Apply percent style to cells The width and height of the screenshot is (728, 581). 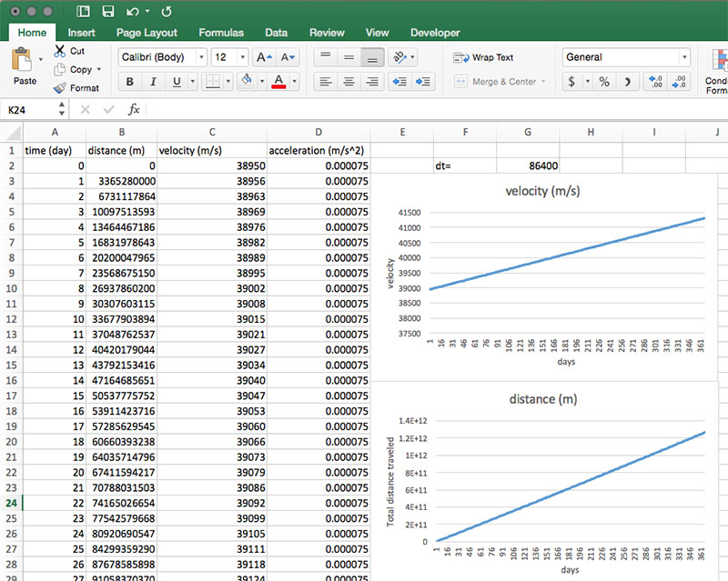point(603,82)
